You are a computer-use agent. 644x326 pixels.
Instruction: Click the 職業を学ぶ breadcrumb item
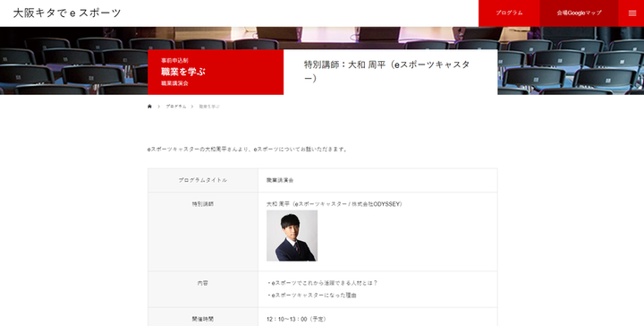[x=209, y=107]
